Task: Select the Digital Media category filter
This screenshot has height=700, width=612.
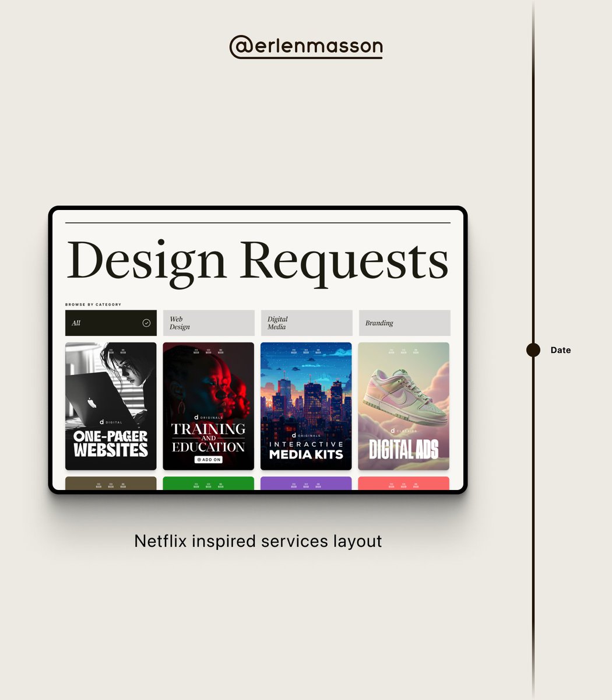Action: [307, 323]
